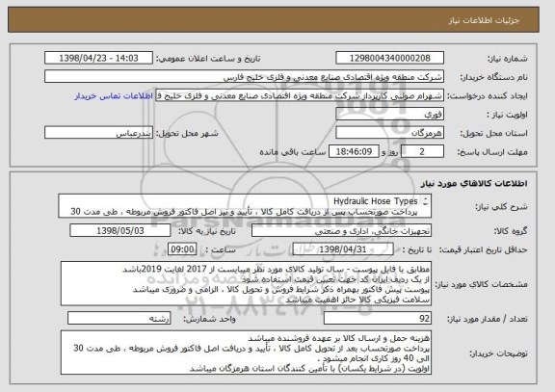Screen dimensions: 555x392
Task: Click the time field showing 09:00
Action: click(x=182, y=249)
